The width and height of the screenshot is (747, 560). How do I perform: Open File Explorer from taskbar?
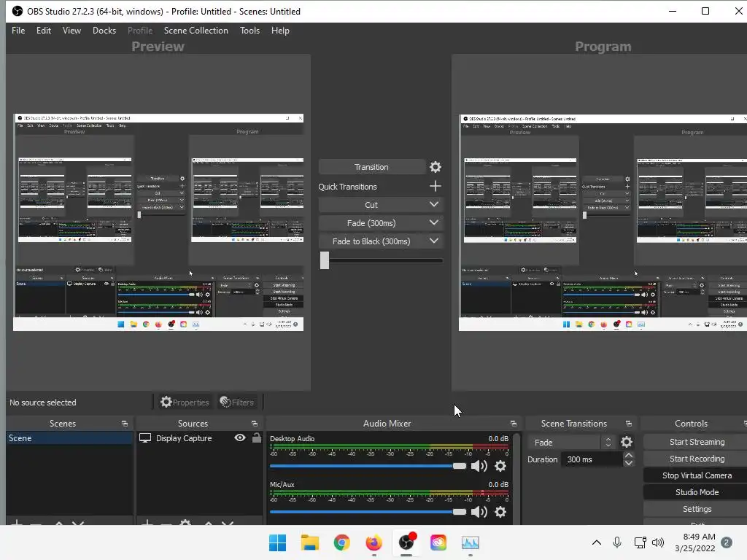click(x=309, y=542)
